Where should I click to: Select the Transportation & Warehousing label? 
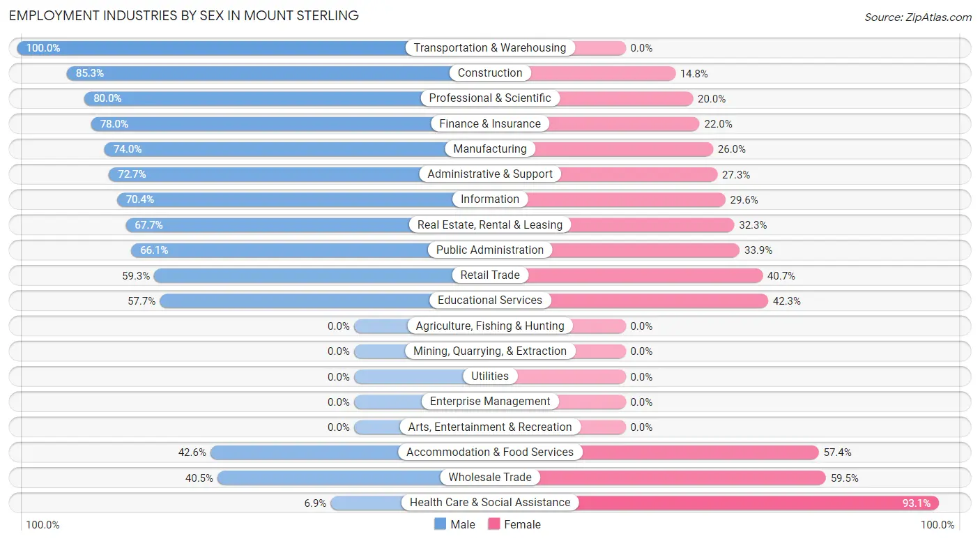point(490,48)
